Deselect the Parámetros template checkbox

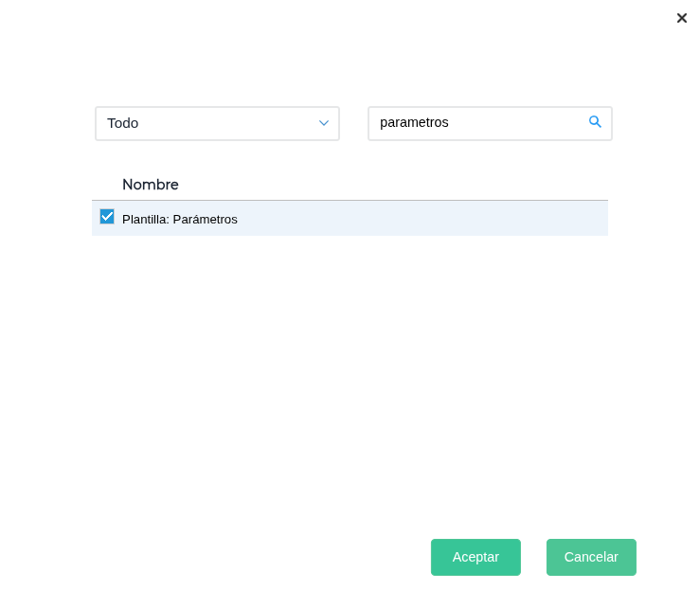click(x=107, y=217)
